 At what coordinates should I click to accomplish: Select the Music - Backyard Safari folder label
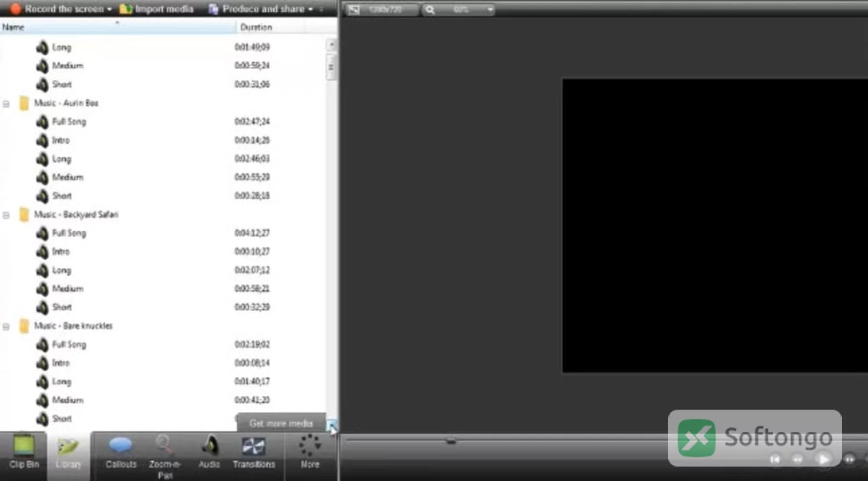(76, 215)
